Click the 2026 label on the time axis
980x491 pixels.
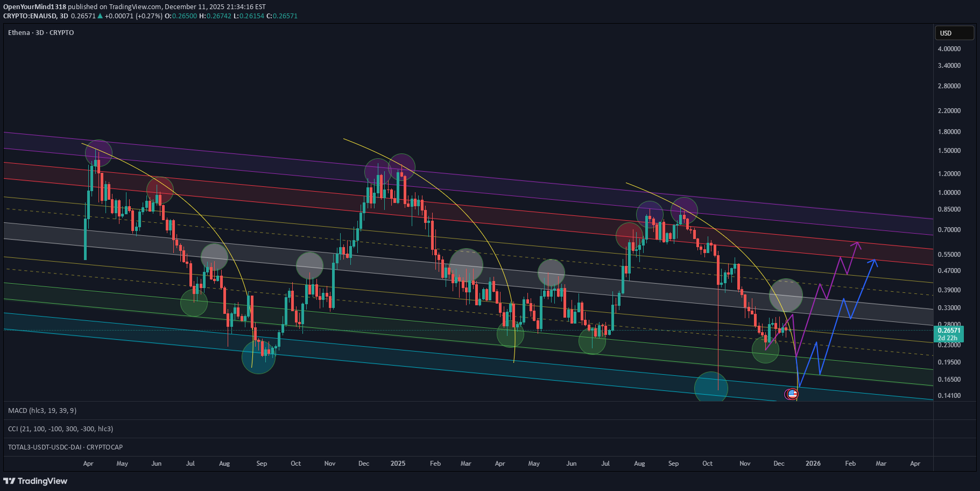pos(813,464)
